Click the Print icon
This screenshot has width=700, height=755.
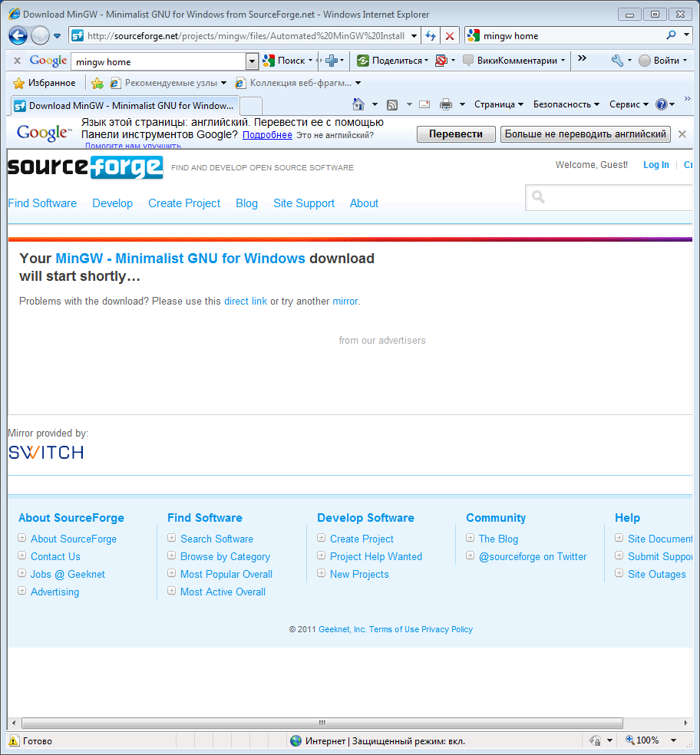(446, 104)
